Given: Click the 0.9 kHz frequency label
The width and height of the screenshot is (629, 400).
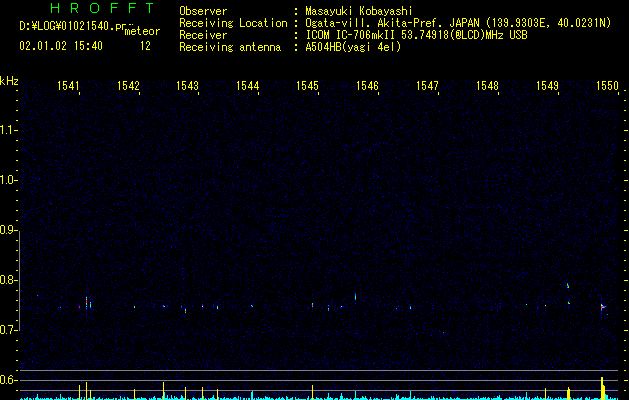Looking at the screenshot, I should pyautogui.click(x=9, y=230).
